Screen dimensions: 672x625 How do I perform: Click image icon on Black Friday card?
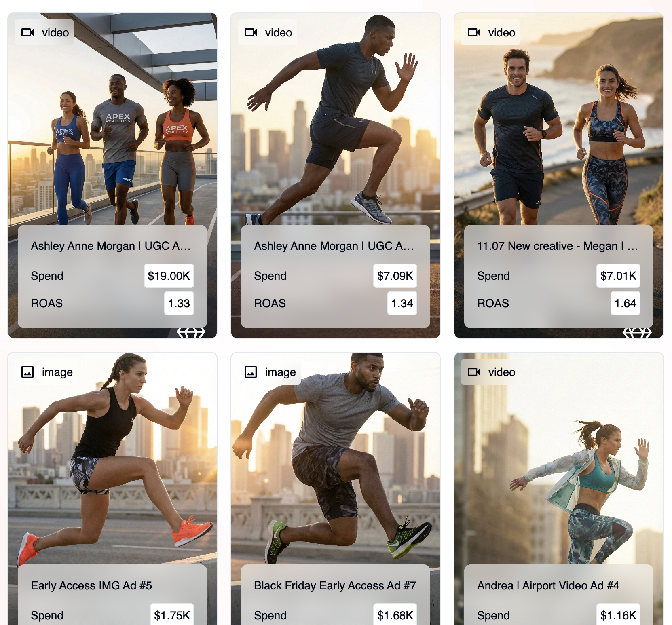tap(251, 372)
